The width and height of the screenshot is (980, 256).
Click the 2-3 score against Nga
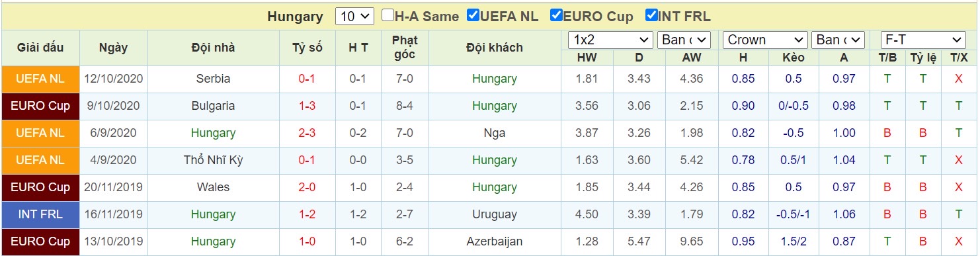(307, 133)
